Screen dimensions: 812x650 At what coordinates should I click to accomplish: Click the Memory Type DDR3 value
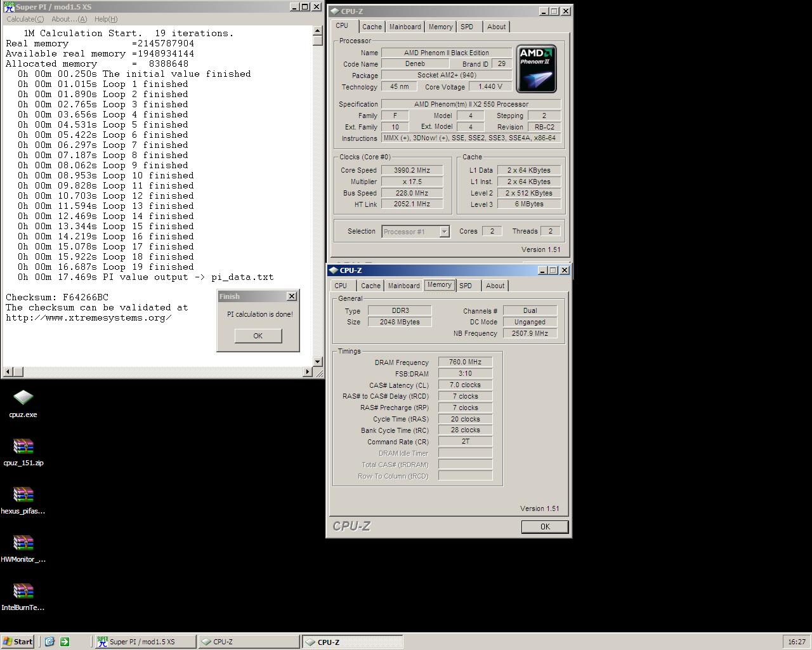pyautogui.click(x=400, y=310)
